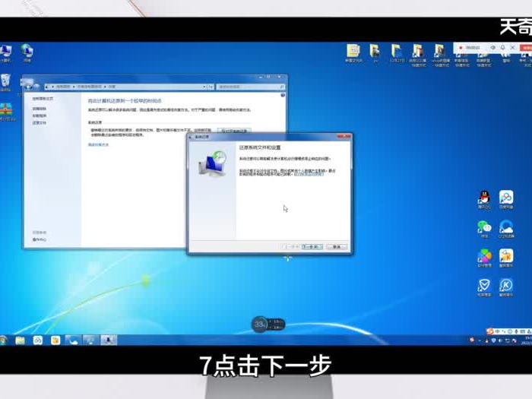This screenshot has width=532, height=399.
Task: Open Action Center link in Recovery sidebar
Action: (40, 239)
